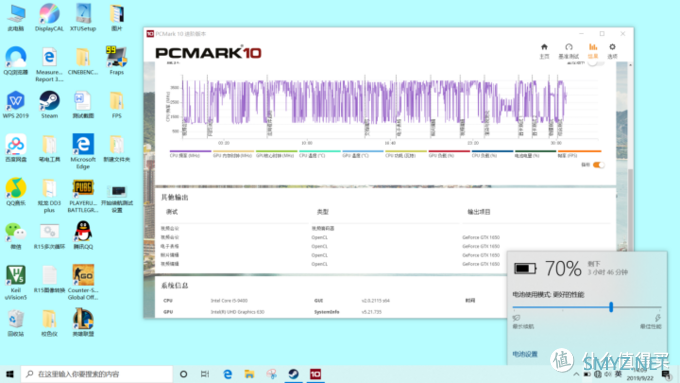Click the PCMark 10 taskbar icon
Screen dimensions: 680x383
pyautogui.click(x=315, y=374)
